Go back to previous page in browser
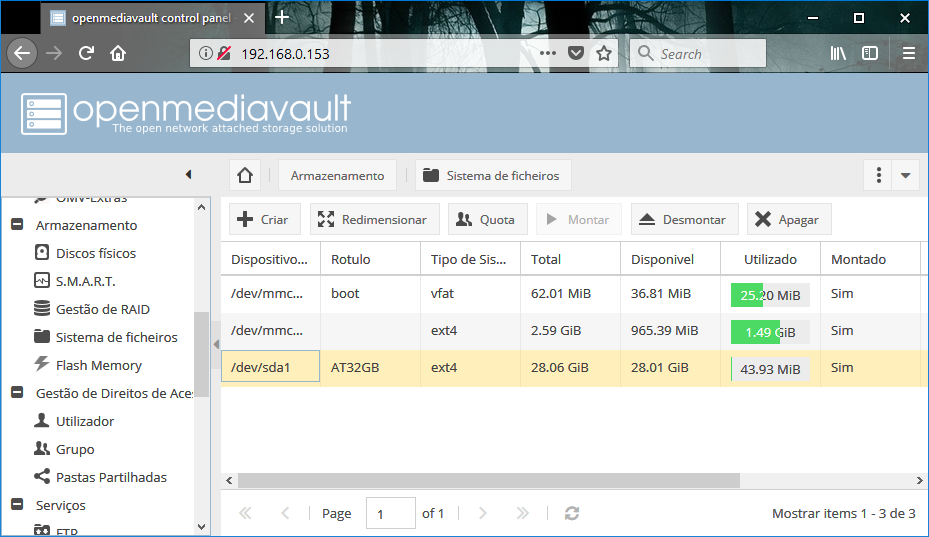 22,53
